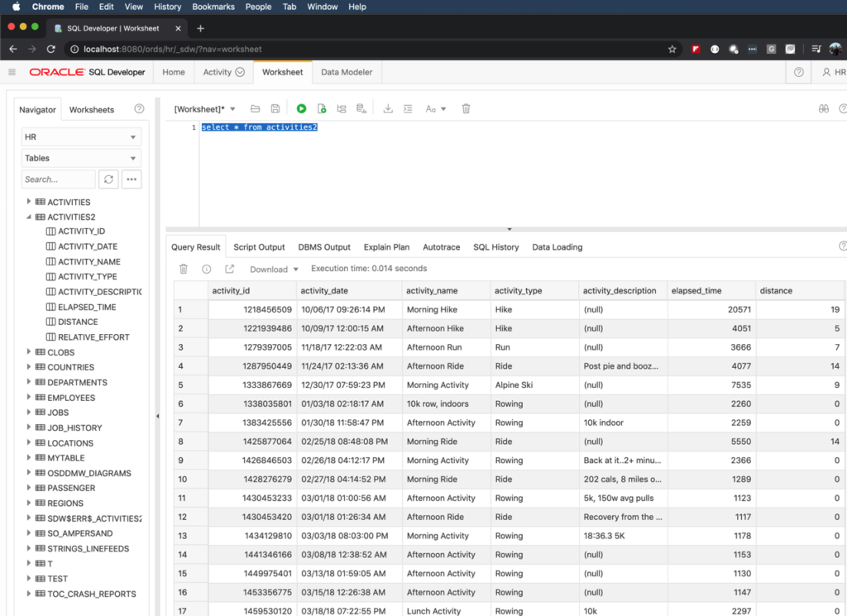
Task: Switch to the Script Output tab
Action: [x=259, y=247]
